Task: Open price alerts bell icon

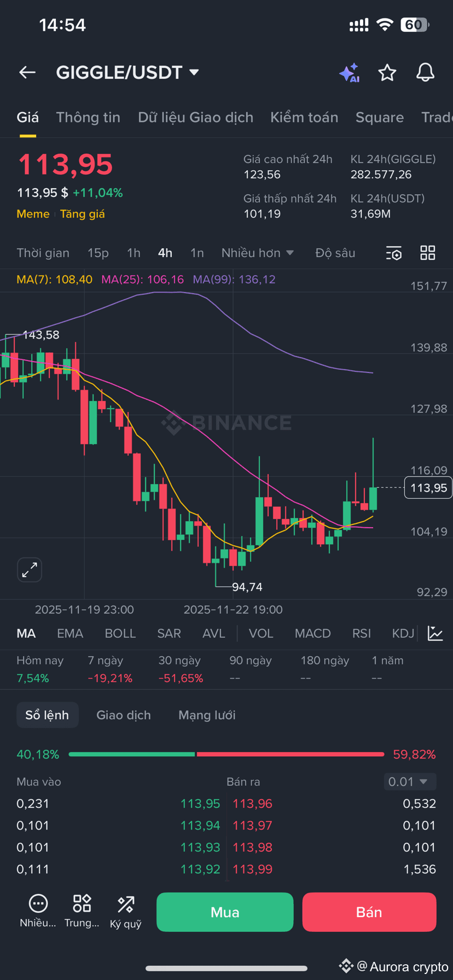Action: click(425, 72)
